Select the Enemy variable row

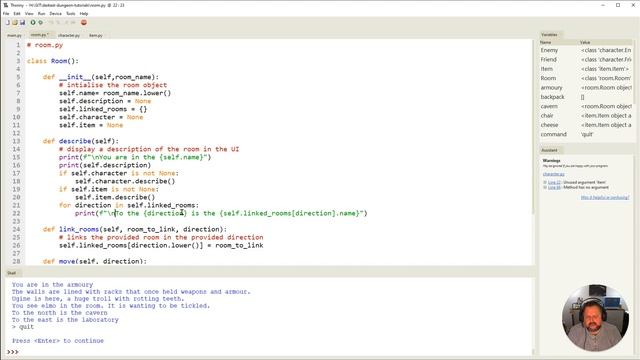tap(585, 50)
